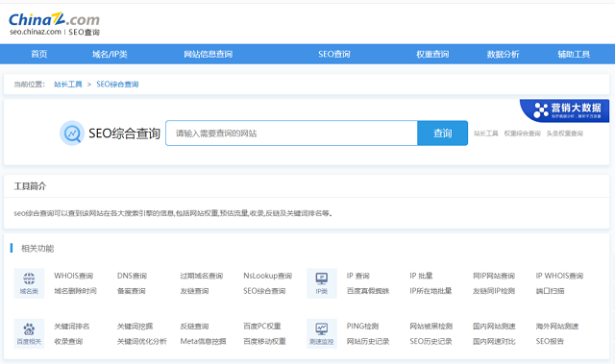Open the 百度移动权重 tool
615x364 pixels.
coord(264,341)
